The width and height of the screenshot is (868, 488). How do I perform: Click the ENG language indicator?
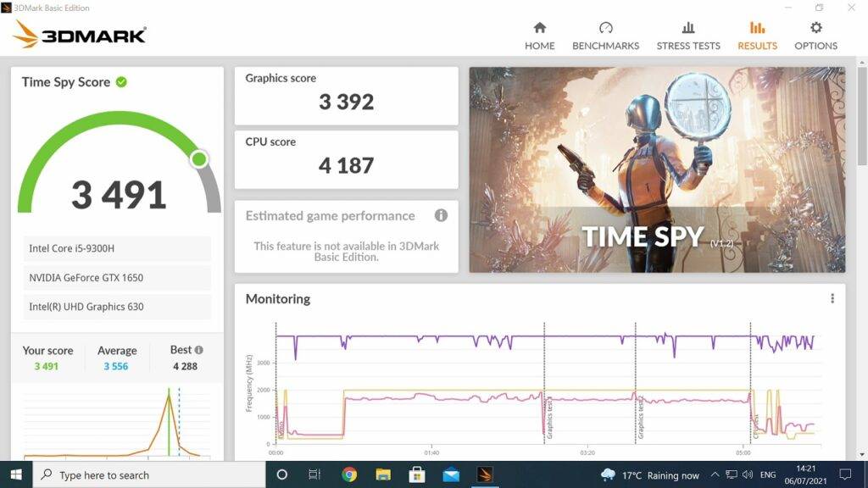point(768,474)
